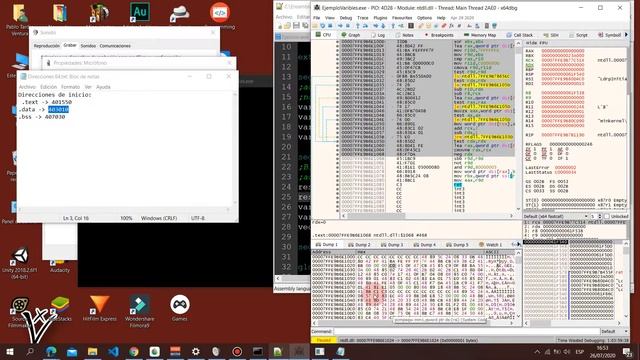Click ESP language indicator in system tray
640x360 pixels.
[579, 351]
